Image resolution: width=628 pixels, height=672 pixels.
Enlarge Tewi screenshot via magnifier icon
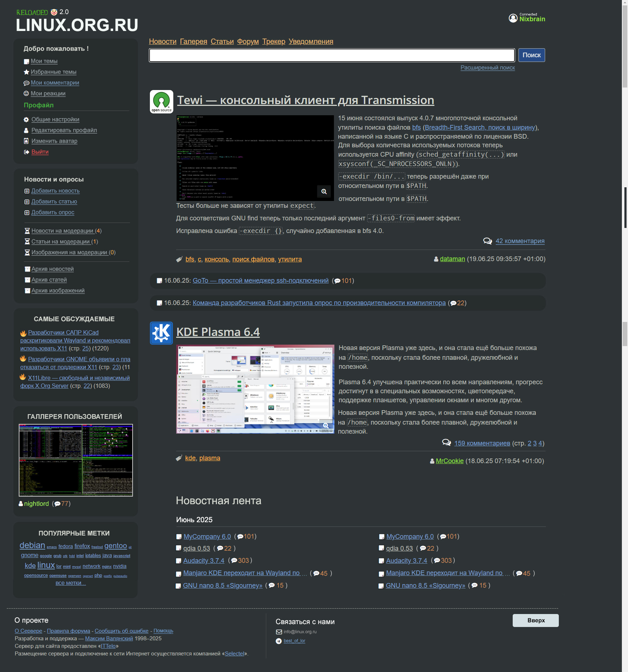[x=324, y=192]
